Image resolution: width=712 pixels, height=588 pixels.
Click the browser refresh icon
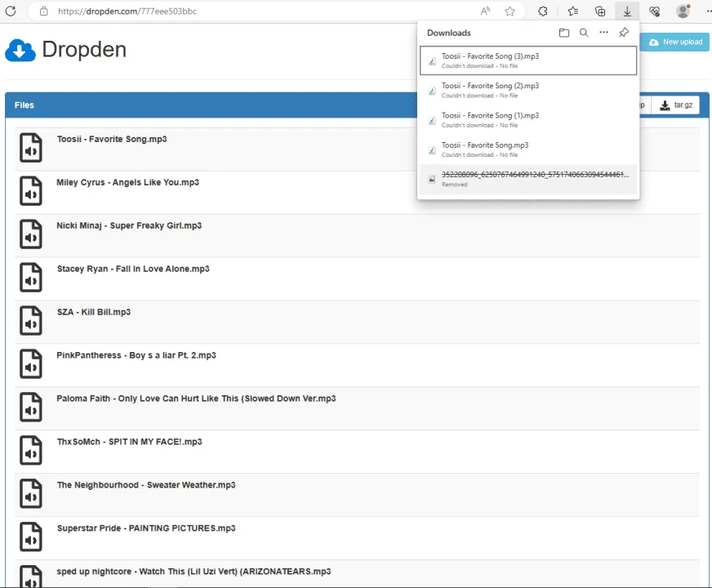coord(11,11)
